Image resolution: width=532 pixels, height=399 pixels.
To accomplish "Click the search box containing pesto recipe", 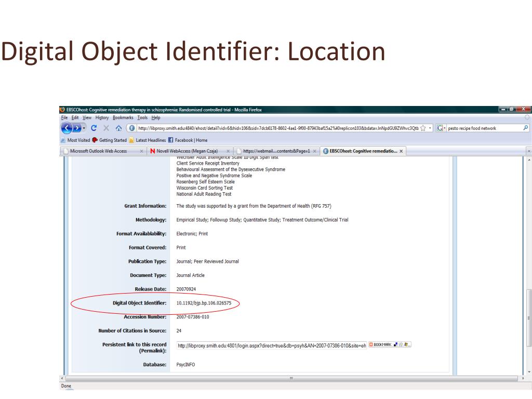I will click(x=485, y=128).
